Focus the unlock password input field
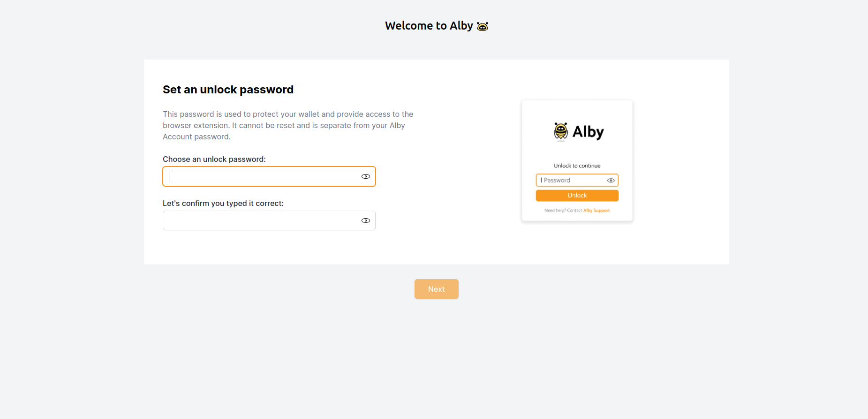This screenshot has height=419, width=868. (263, 176)
